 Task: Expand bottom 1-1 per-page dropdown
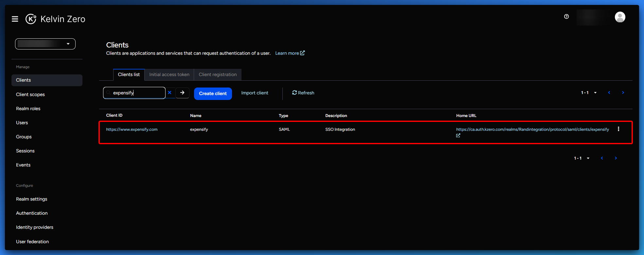(x=581, y=158)
